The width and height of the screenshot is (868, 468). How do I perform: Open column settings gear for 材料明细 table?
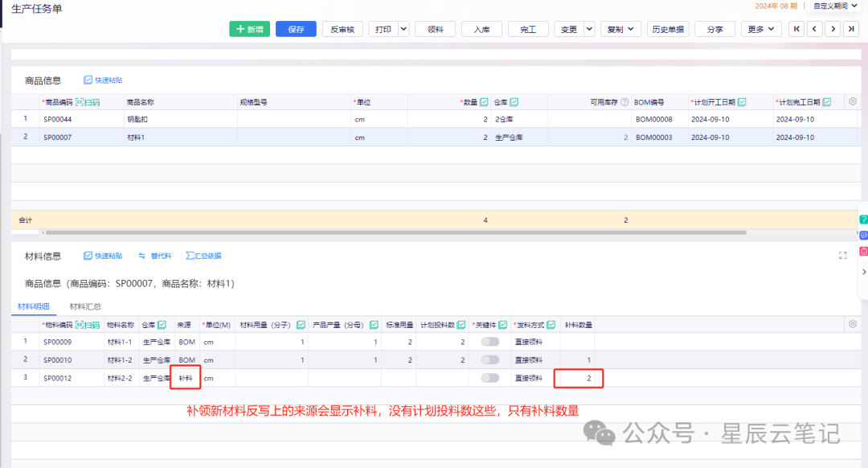point(853,324)
